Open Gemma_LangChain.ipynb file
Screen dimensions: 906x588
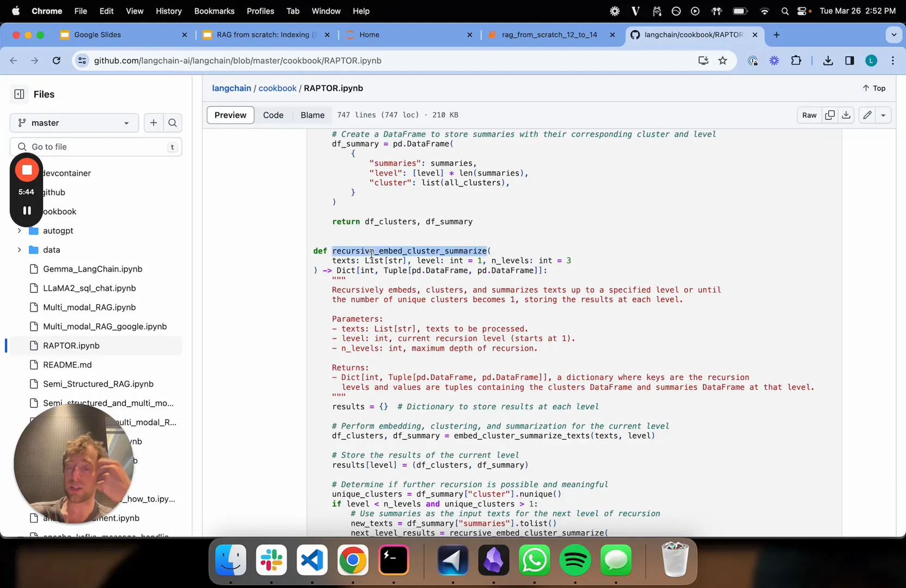[x=93, y=269]
